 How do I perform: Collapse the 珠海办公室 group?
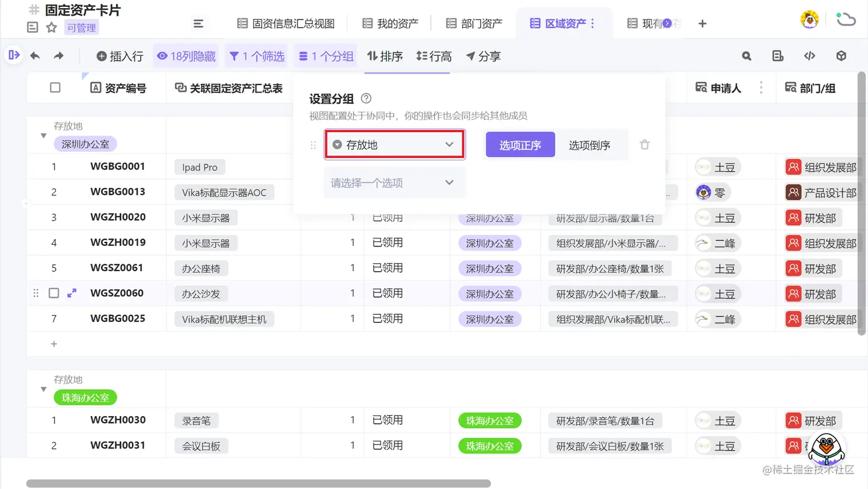tap(43, 388)
